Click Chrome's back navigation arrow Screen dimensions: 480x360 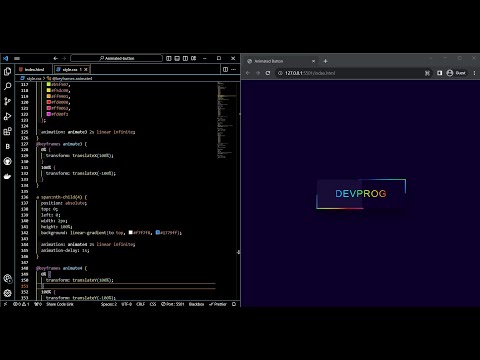tap(248, 73)
